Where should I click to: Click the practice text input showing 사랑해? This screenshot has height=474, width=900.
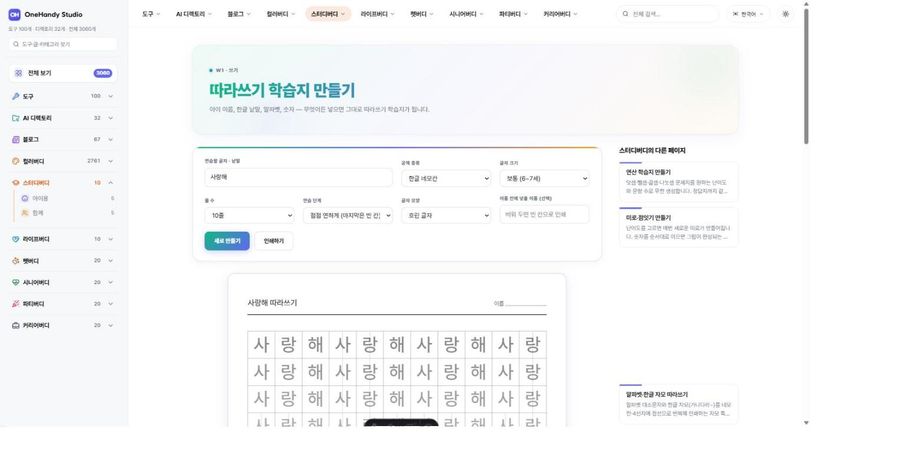tap(298, 177)
